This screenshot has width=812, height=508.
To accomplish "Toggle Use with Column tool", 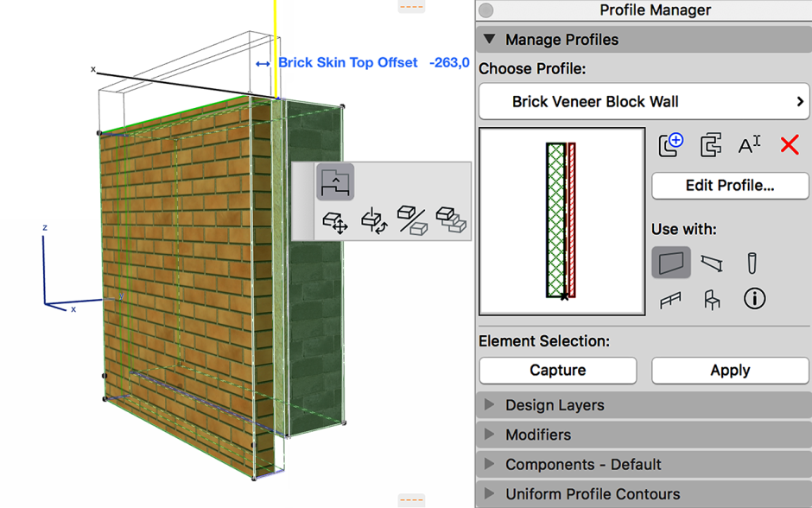I will click(x=752, y=263).
